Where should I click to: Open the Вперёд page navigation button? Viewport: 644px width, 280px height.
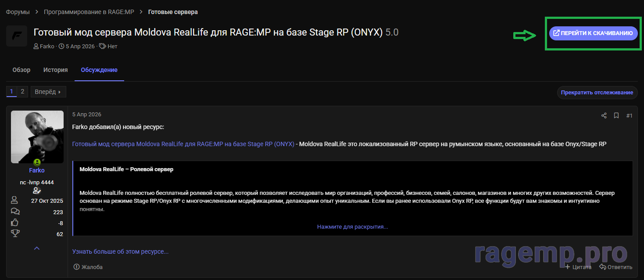coord(48,92)
